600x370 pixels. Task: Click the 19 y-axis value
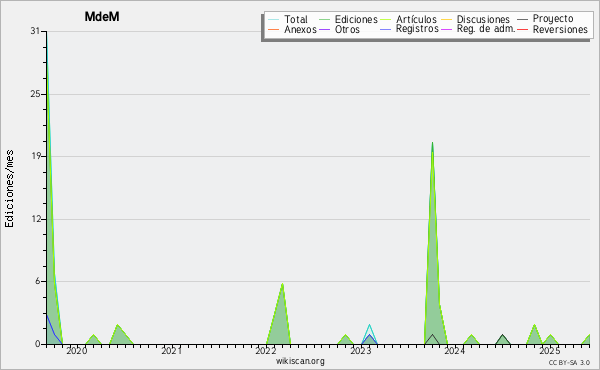click(x=35, y=156)
